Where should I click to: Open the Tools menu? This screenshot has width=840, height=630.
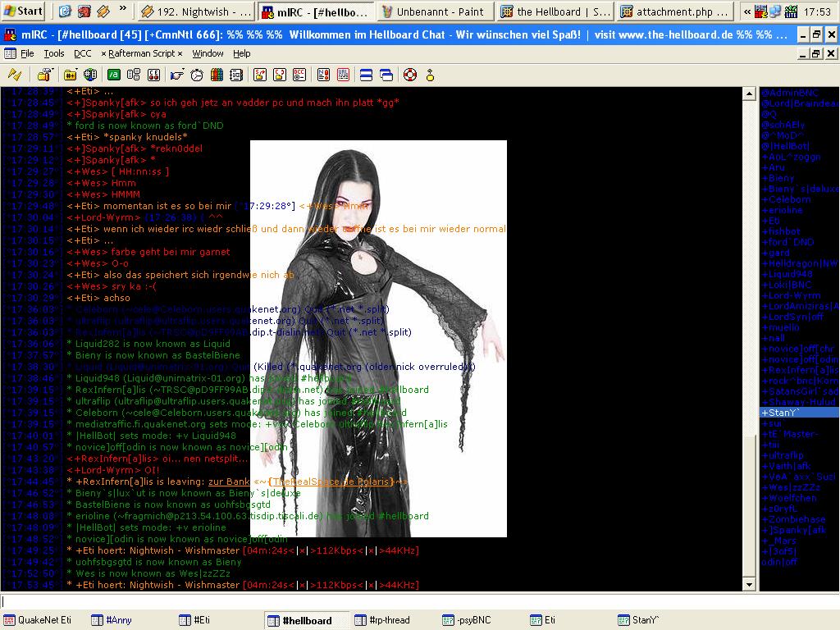(x=54, y=53)
